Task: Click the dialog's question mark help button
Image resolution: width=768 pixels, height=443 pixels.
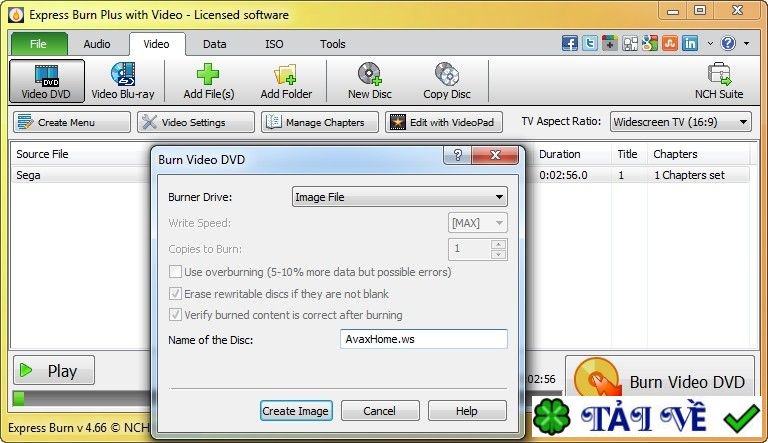Action: coord(457,155)
